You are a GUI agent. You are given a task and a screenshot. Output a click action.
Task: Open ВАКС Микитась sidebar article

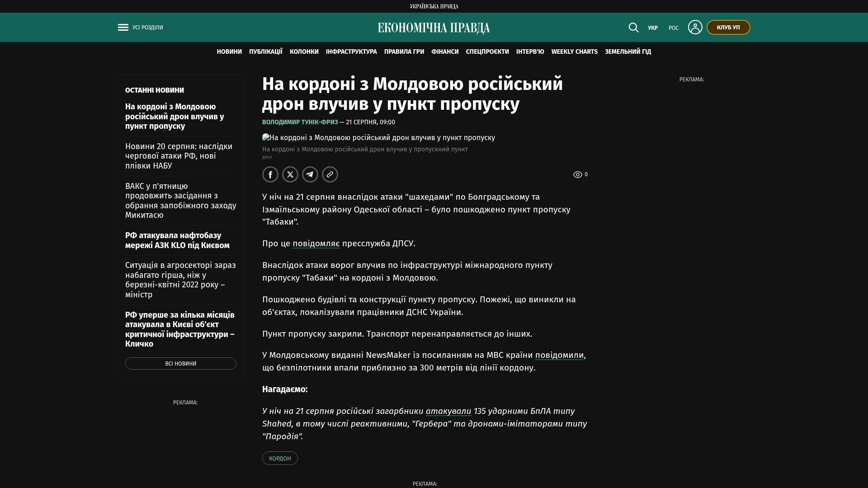tap(181, 201)
